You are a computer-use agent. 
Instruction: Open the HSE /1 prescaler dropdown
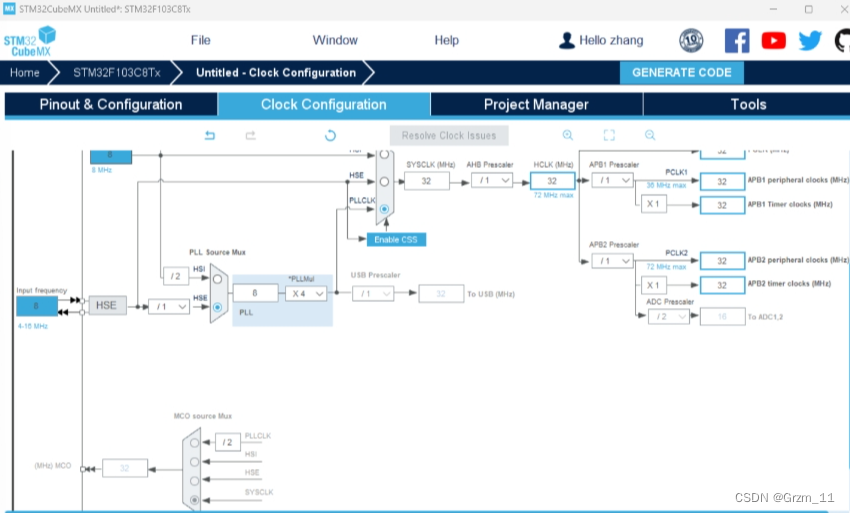point(169,306)
